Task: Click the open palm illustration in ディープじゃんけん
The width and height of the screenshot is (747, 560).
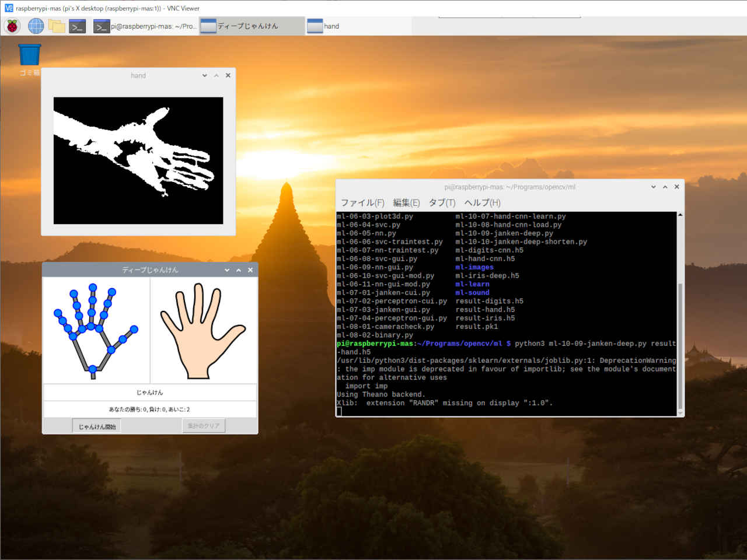Action: pyautogui.click(x=203, y=331)
